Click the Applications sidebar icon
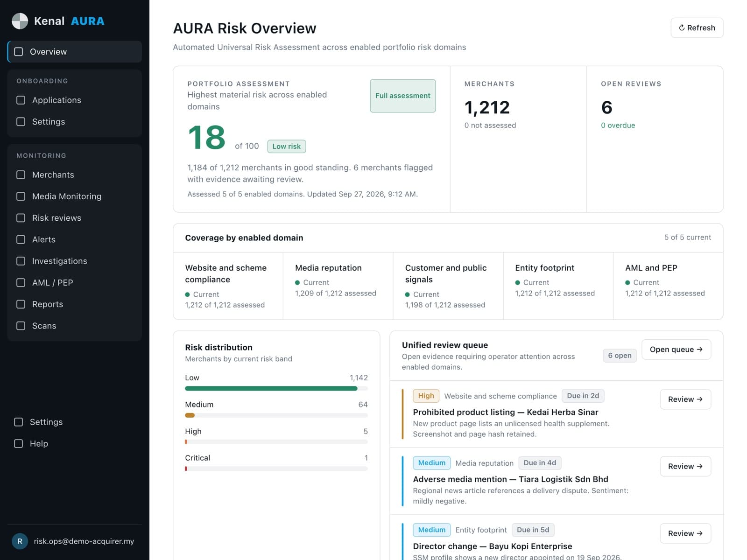 (21, 100)
